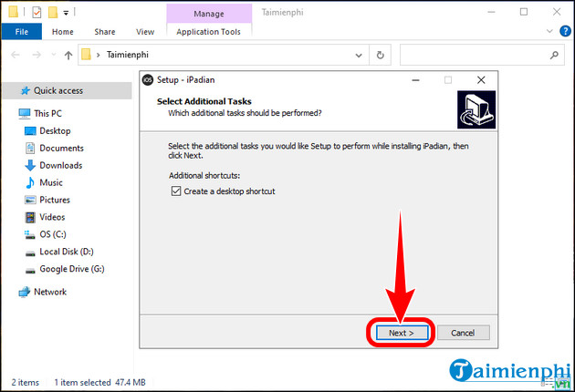Viewport: 575px width, 392px height.
Task: Open the Application Tools tab
Action: click(209, 32)
